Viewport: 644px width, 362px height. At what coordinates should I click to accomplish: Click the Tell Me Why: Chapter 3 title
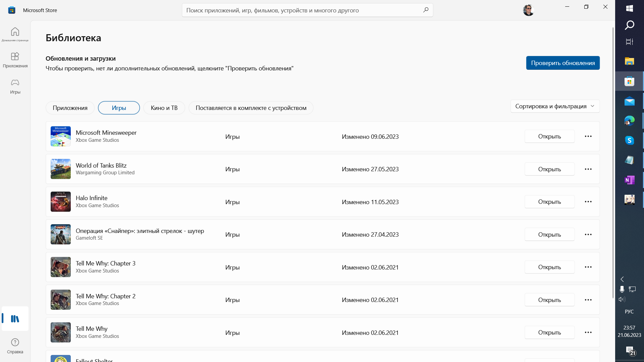coord(106,263)
